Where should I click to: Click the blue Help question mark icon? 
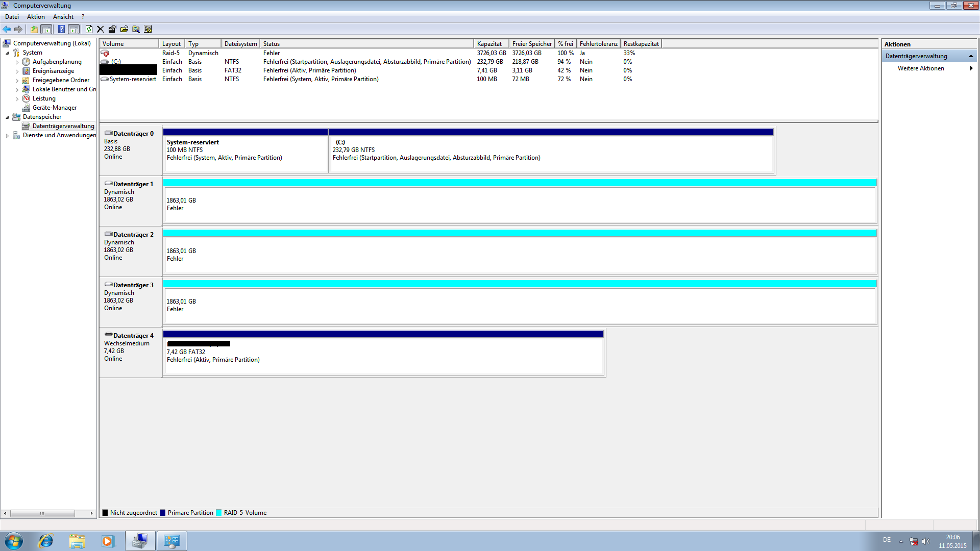(x=61, y=29)
